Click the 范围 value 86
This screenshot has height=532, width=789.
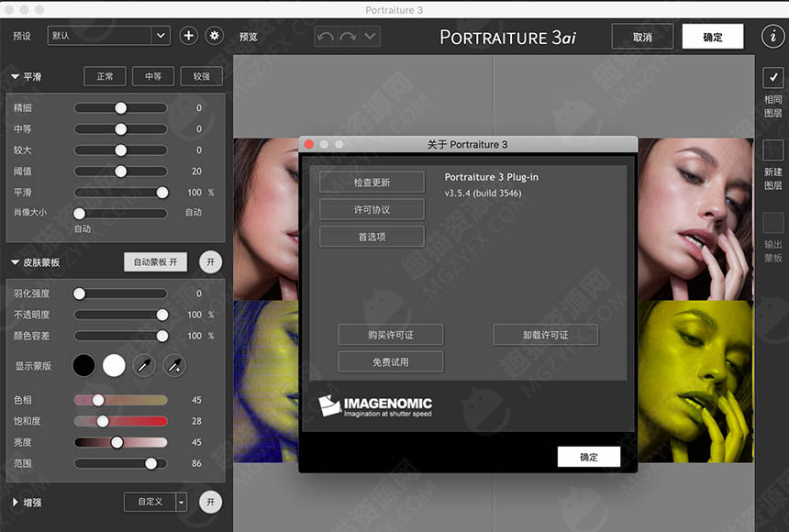[196, 463]
